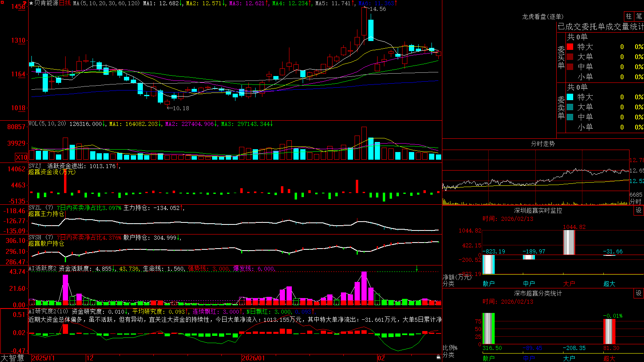
Task: Select the 中户 bar valued -189.97
Action: click(x=529, y=257)
